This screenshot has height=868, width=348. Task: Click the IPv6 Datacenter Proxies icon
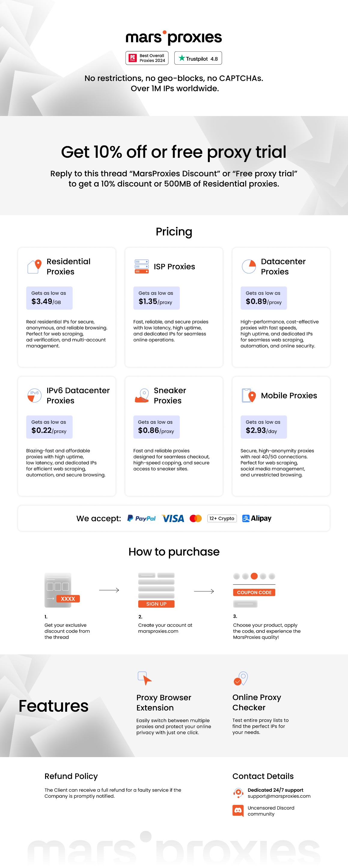34,395
